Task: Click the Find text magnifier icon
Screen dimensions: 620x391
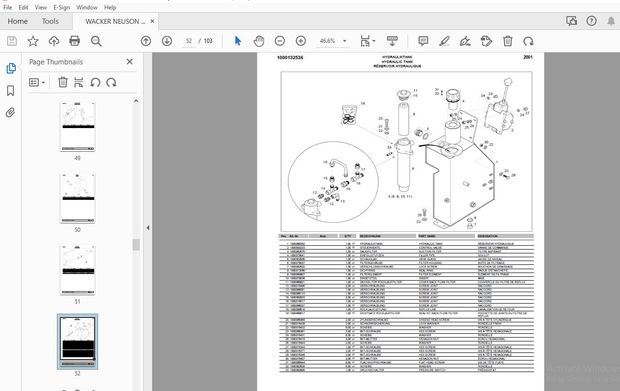Action: pos(96,41)
